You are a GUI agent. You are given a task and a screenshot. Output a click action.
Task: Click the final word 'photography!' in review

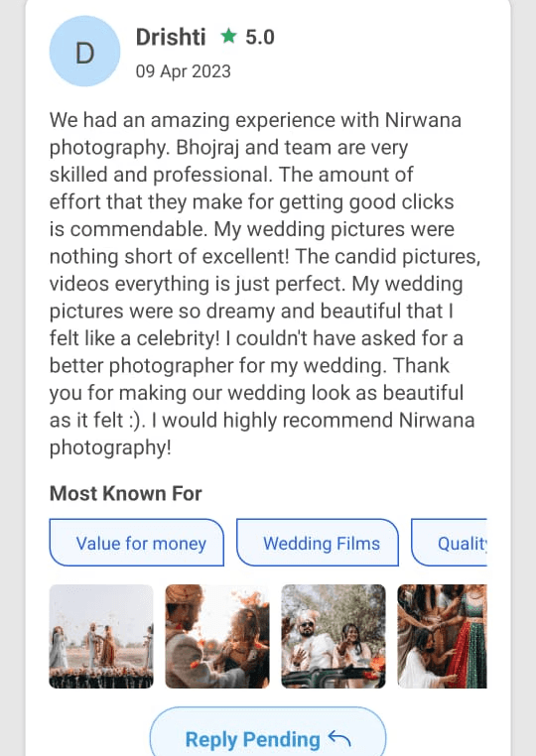(110, 447)
